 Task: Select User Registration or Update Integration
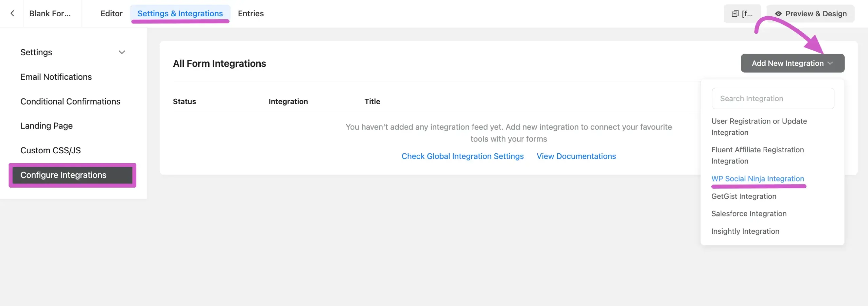(759, 127)
